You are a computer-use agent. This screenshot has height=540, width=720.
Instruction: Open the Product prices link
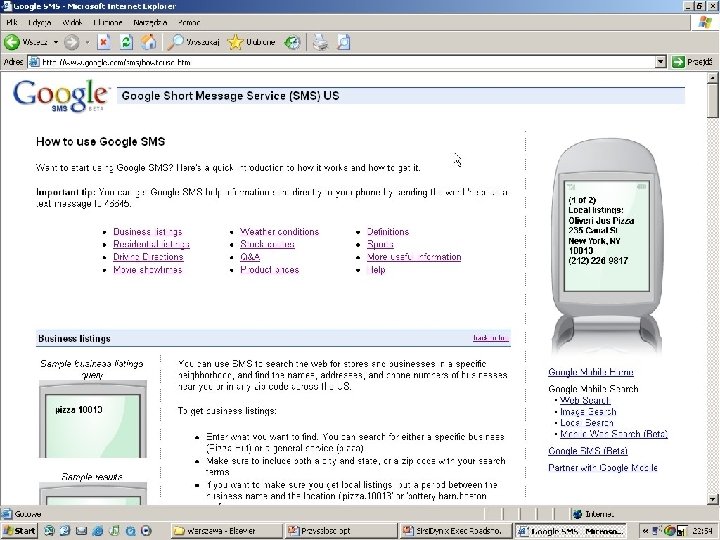pos(270,270)
